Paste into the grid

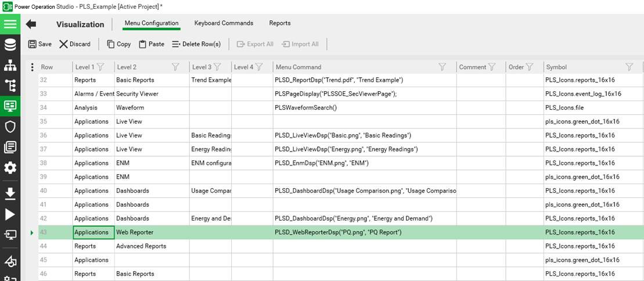click(x=152, y=44)
